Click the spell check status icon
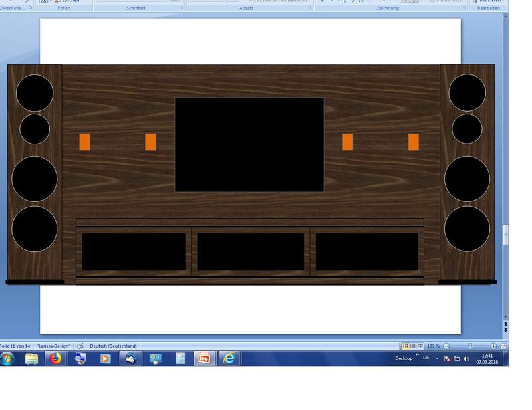 tap(80, 346)
